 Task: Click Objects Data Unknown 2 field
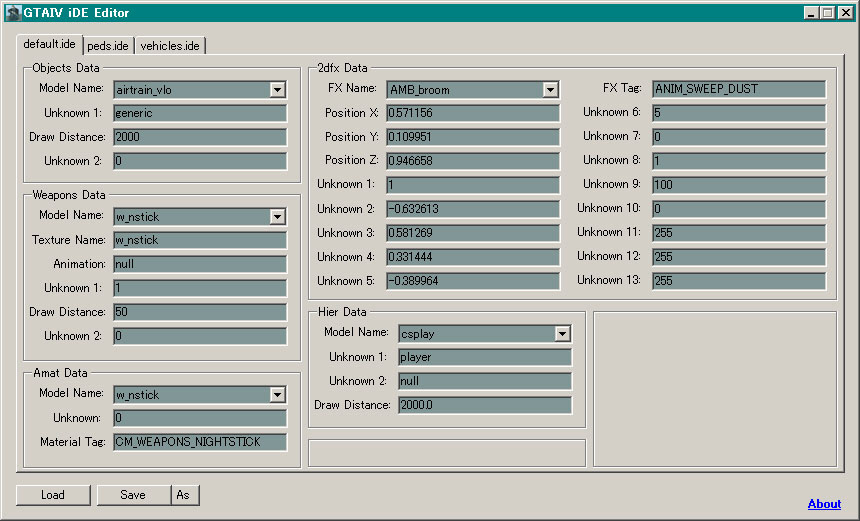coord(200,161)
